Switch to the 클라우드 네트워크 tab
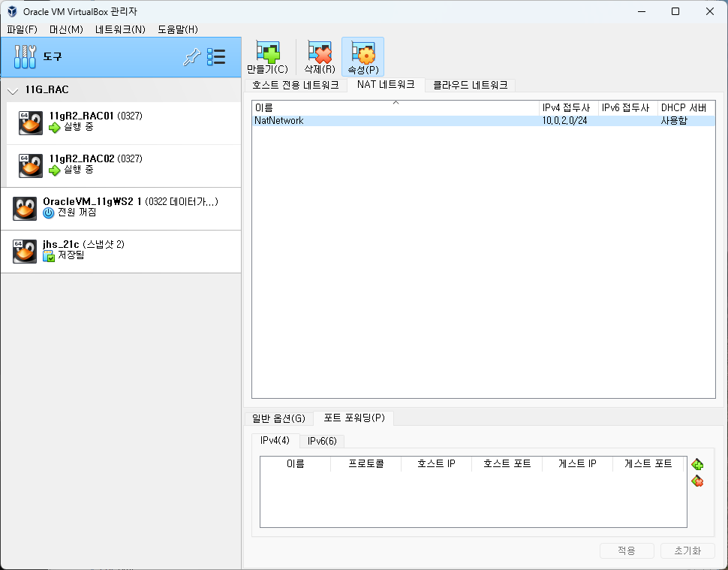Image resolution: width=728 pixels, height=570 pixels. click(470, 85)
